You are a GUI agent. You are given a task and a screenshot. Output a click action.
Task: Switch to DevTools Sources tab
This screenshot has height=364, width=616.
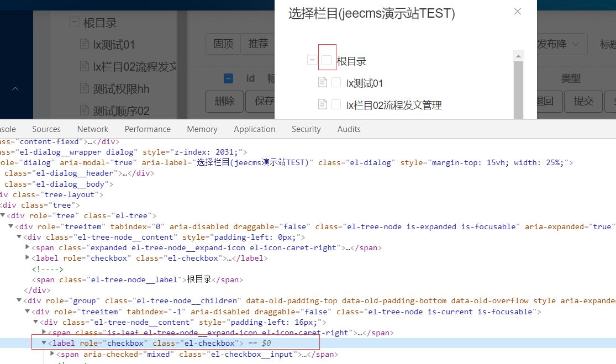click(46, 129)
